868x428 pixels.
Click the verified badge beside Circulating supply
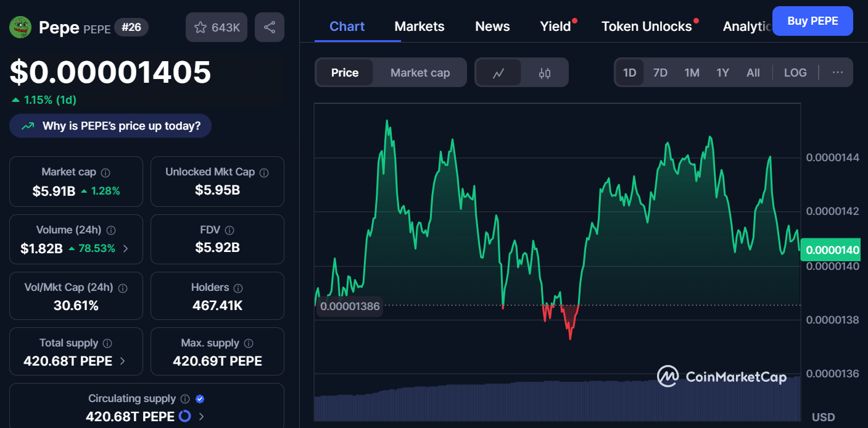point(200,399)
